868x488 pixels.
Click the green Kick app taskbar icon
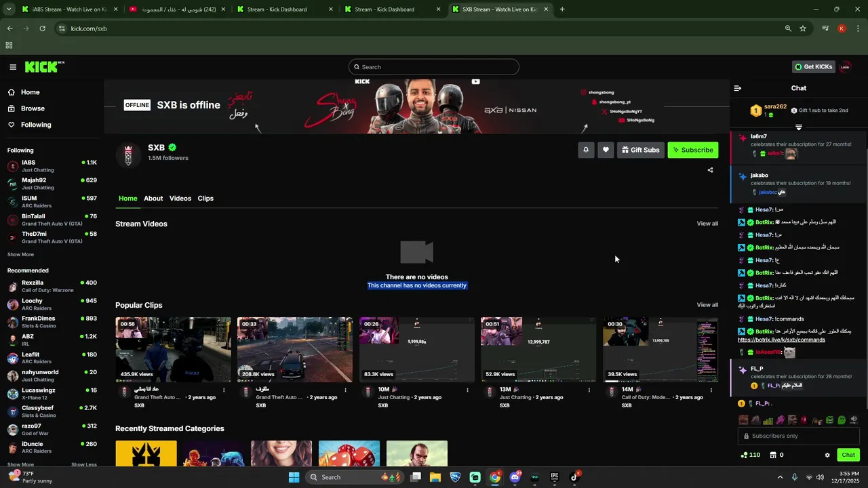(475, 477)
